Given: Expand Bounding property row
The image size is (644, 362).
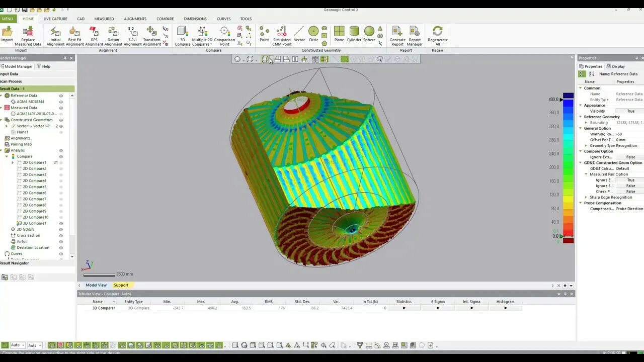Looking at the screenshot, I should tap(586, 123).
